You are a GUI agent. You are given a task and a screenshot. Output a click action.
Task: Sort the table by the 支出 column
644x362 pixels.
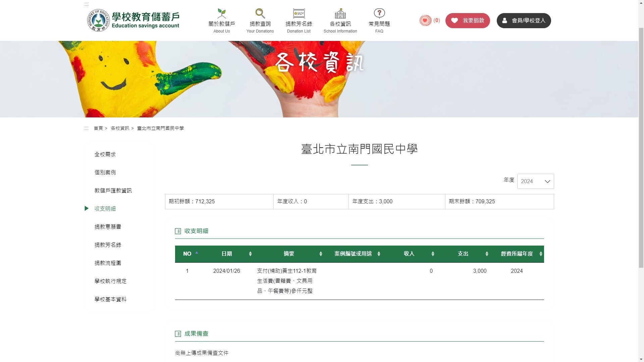tap(464, 254)
